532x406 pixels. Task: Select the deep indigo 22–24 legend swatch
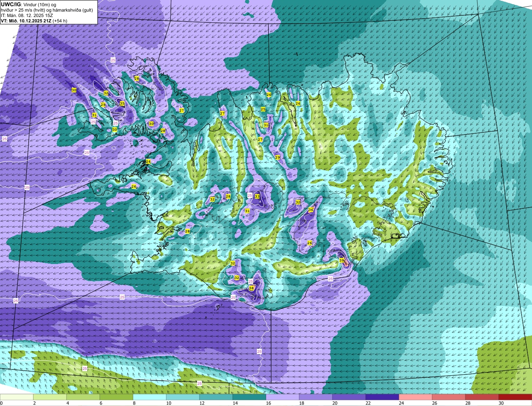point(382,397)
